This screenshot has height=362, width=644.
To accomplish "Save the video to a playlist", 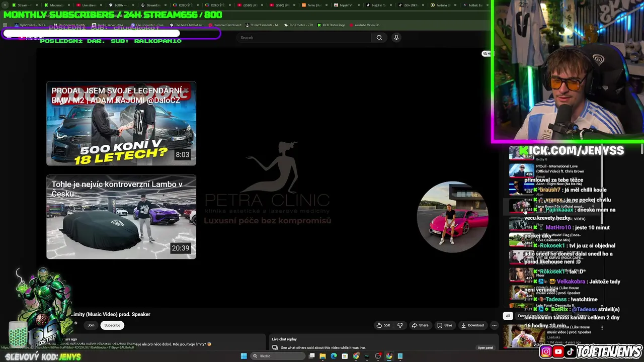I will (x=445, y=325).
